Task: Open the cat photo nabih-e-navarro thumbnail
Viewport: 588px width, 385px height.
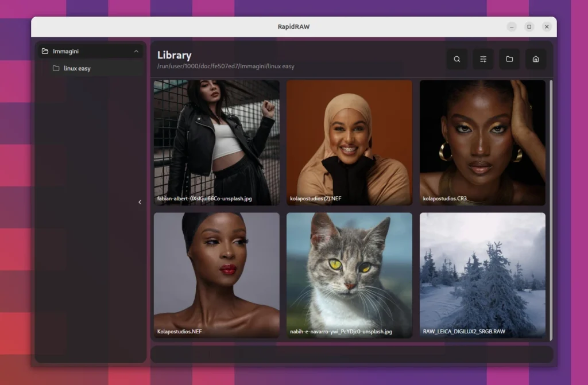Action: click(349, 275)
